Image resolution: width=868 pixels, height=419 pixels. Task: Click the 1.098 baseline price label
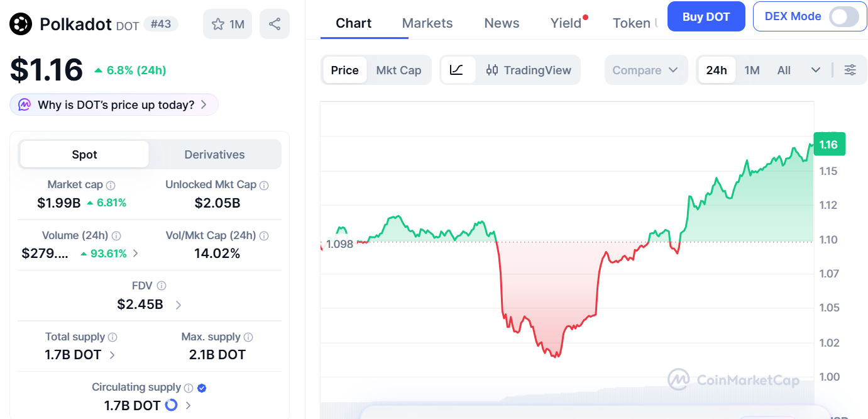(x=339, y=244)
